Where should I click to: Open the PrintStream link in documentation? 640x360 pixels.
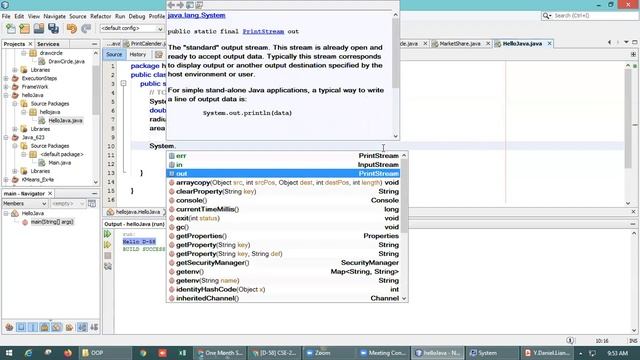[x=263, y=31]
